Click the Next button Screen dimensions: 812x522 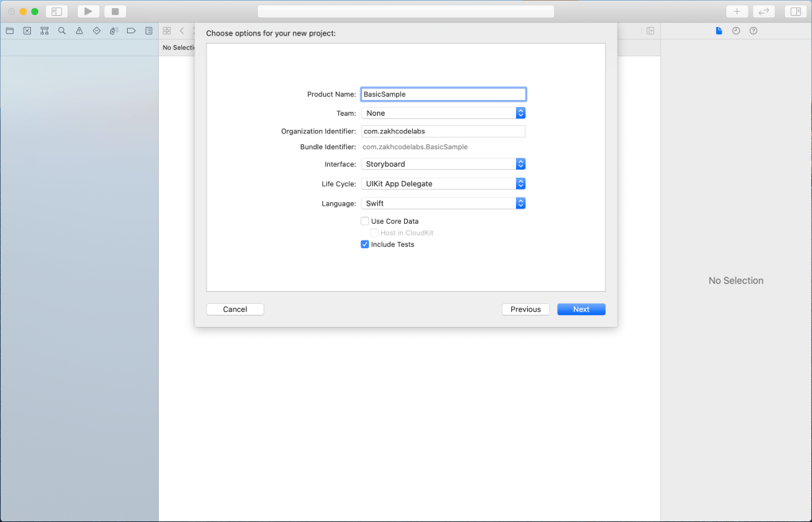coord(581,309)
